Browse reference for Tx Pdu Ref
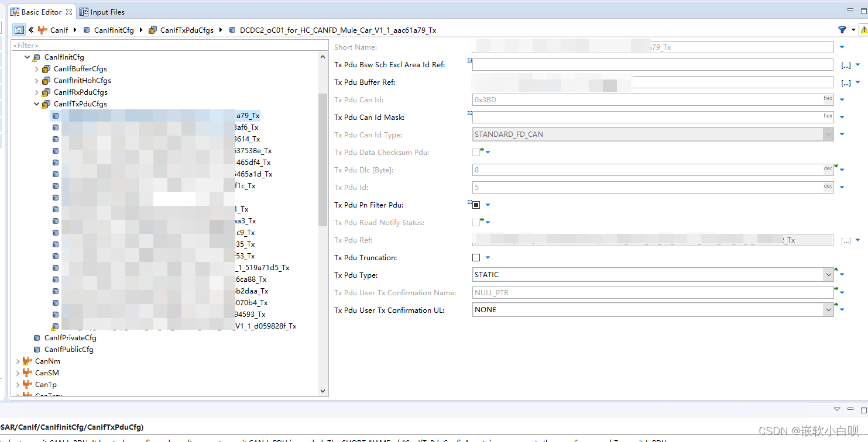This screenshot has height=442, width=868. coord(845,241)
